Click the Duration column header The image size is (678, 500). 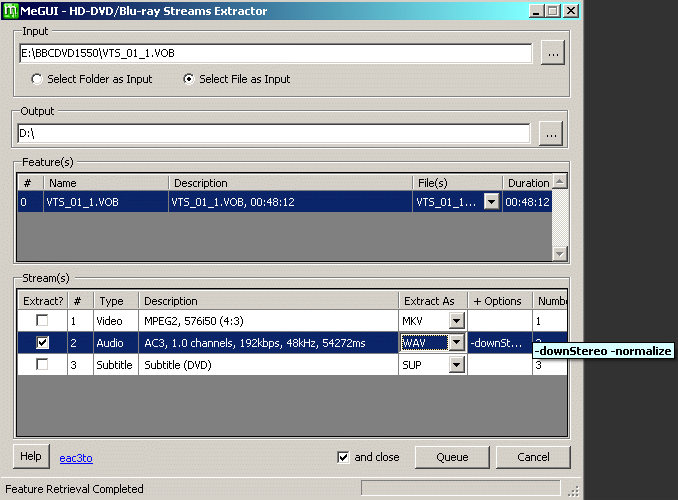click(527, 183)
